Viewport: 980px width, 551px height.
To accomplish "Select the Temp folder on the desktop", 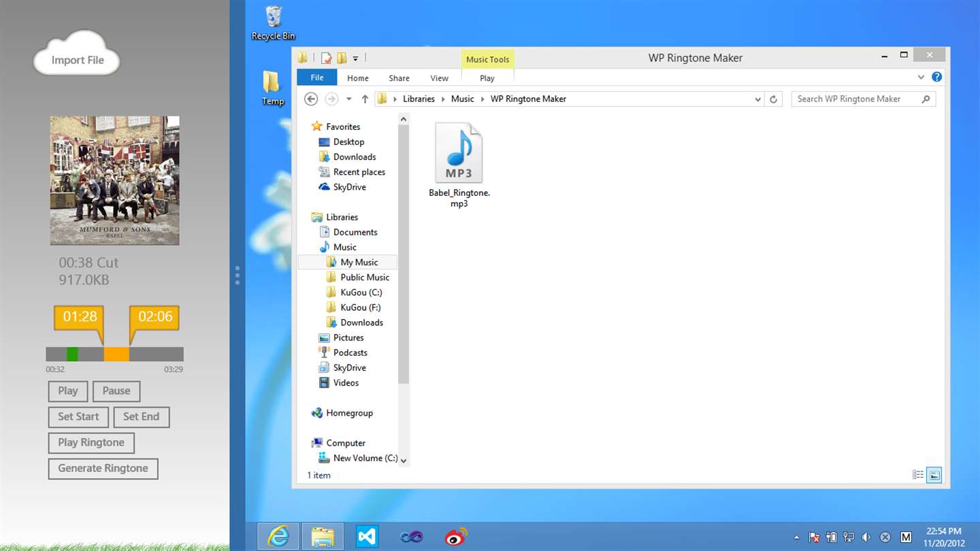I will tap(272, 88).
